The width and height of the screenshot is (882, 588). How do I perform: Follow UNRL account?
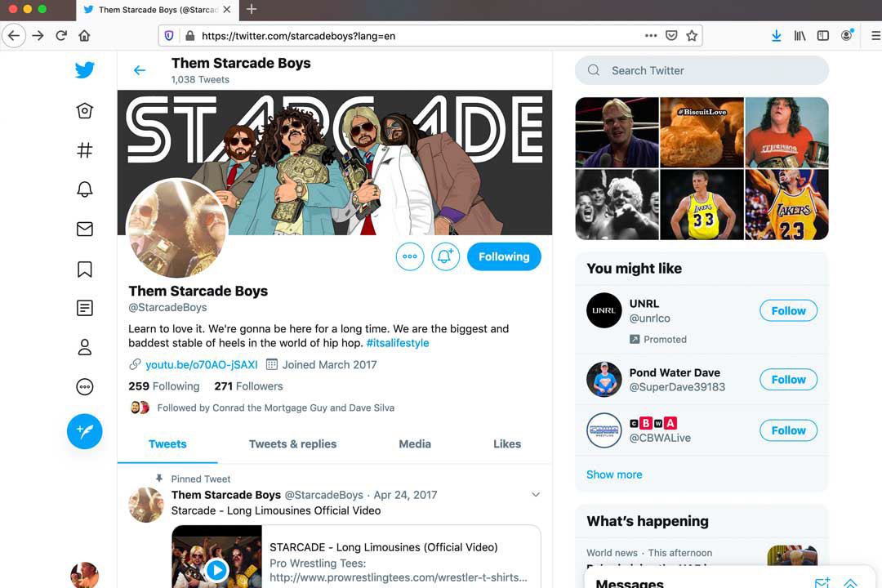pyautogui.click(x=788, y=310)
